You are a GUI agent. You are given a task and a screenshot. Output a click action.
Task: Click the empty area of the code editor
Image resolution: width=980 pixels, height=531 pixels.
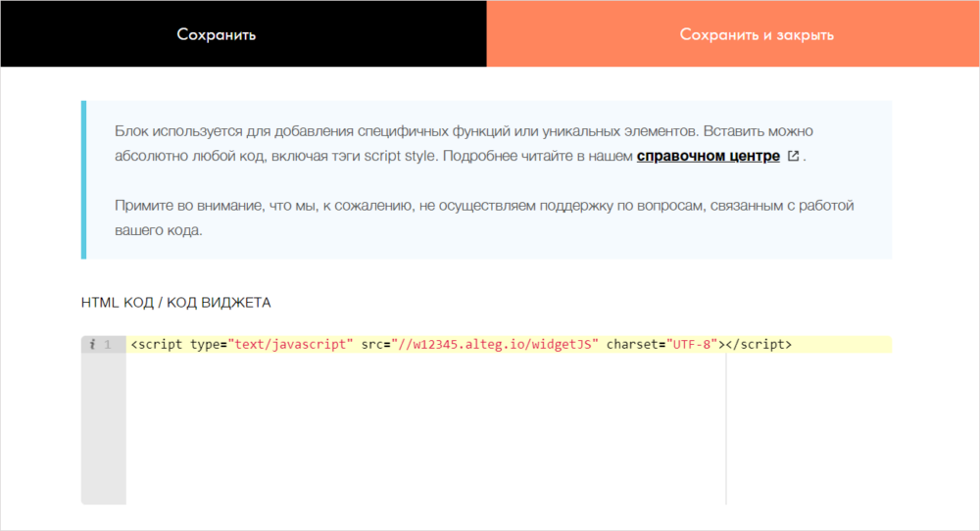coord(421,431)
